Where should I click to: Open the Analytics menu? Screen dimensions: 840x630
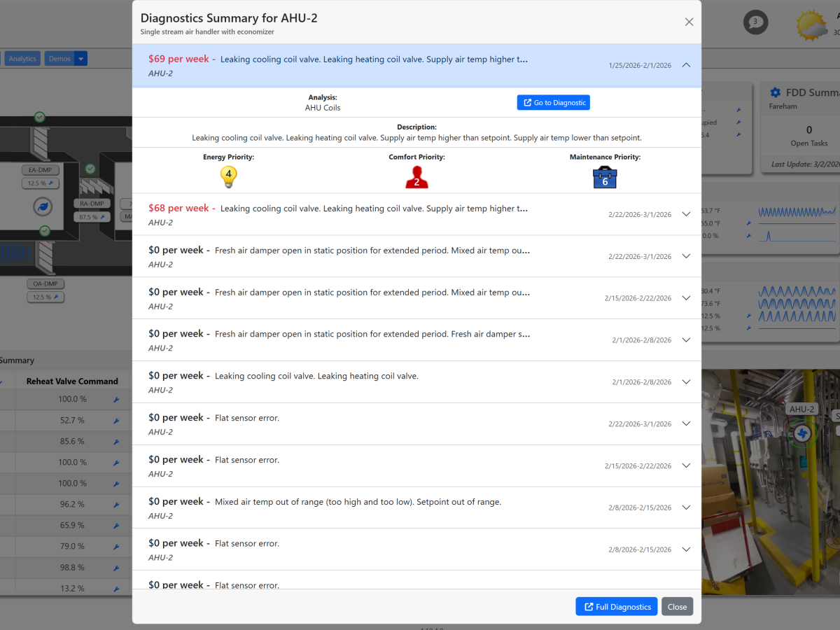pyautogui.click(x=22, y=59)
